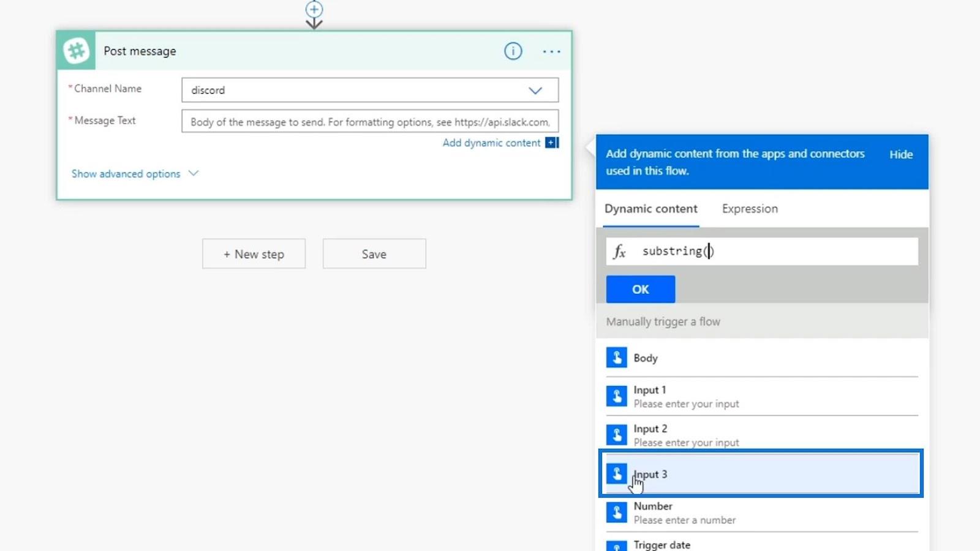This screenshot has width=980, height=551.
Task: Click into the Message Text field
Action: [370, 121]
